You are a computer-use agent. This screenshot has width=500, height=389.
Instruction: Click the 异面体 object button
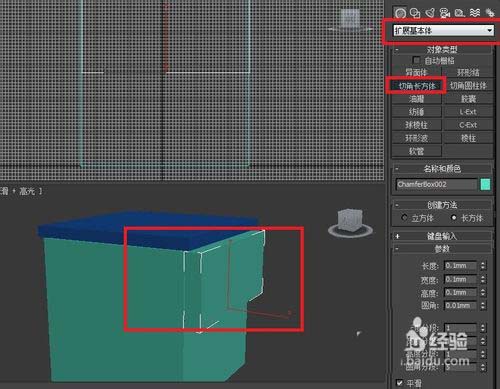pos(417,72)
